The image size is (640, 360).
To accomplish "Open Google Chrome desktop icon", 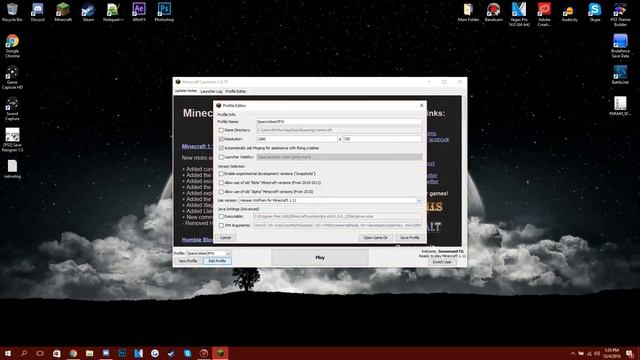I will click(12, 46).
